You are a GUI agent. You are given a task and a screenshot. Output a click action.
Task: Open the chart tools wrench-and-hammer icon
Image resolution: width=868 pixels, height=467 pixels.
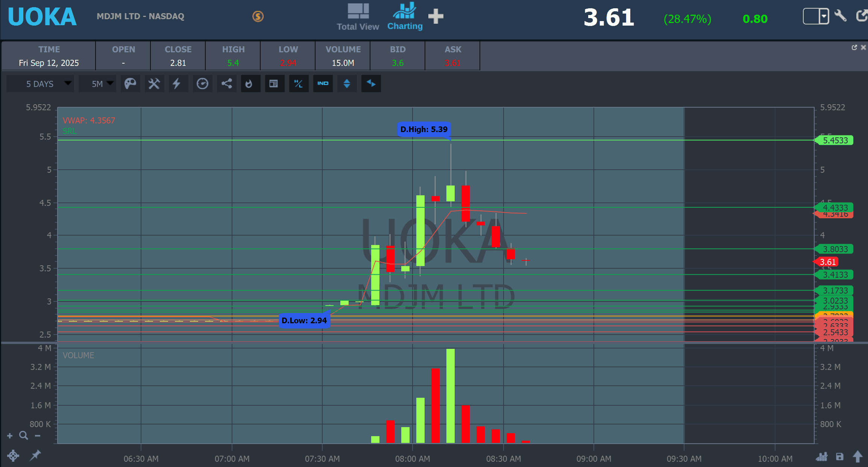[154, 84]
